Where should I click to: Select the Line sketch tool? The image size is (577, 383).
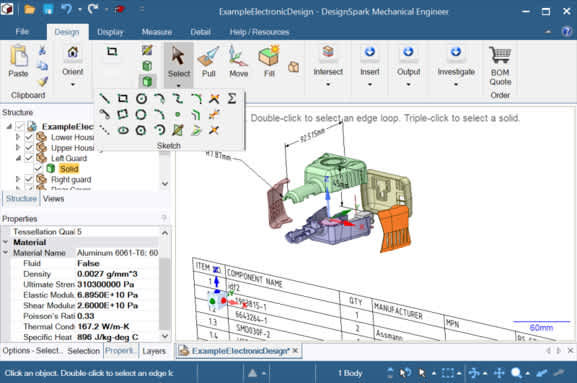(x=105, y=98)
